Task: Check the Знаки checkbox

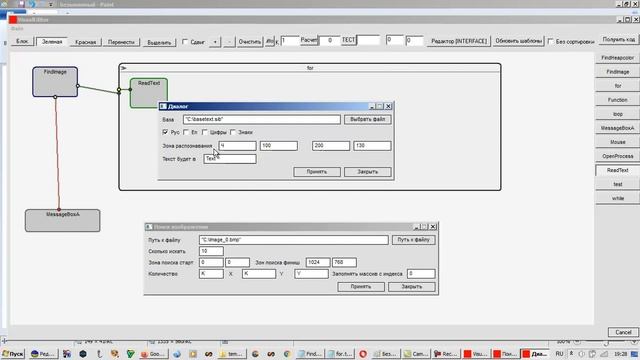Action: pyautogui.click(x=233, y=132)
